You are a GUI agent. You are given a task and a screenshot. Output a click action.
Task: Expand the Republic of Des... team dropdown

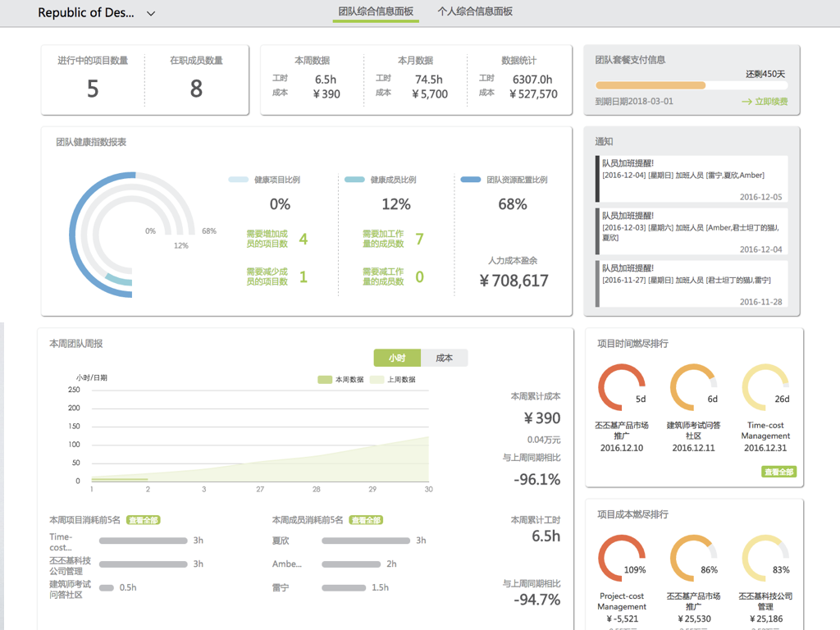[x=151, y=13]
